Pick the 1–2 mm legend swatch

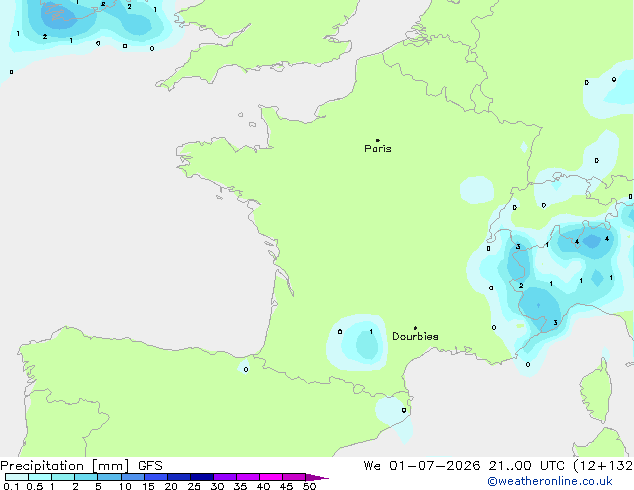[x=63, y=477]
